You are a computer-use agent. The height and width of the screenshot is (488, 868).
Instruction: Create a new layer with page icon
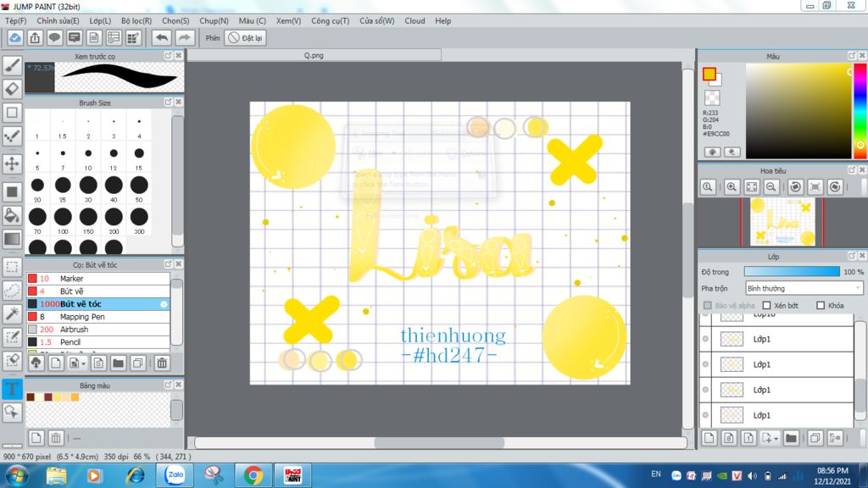pyautogui.click(x=709, y=438)
